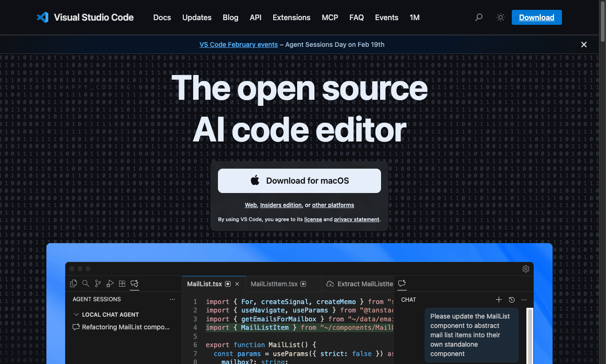The height and width of the screenshot is (364, 606).
Task: Click modified indicator on MailListItem.tsx tab
Action: pos(303,284)
